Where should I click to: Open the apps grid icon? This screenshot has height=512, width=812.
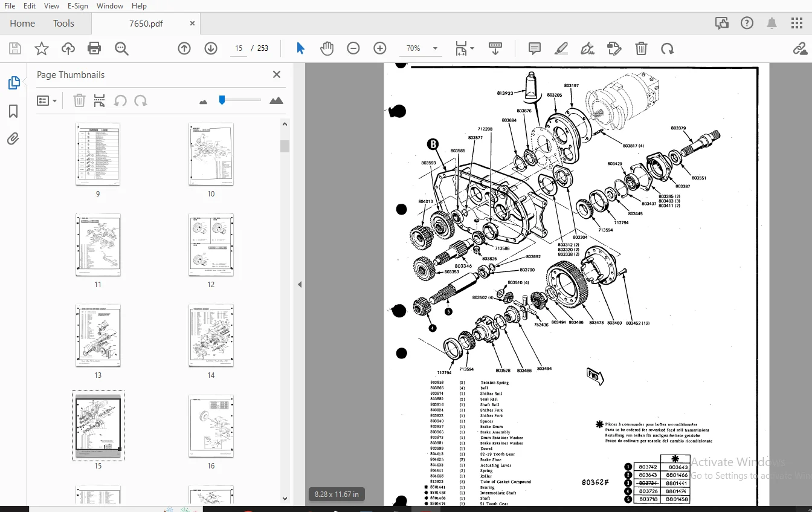point(797,23)
